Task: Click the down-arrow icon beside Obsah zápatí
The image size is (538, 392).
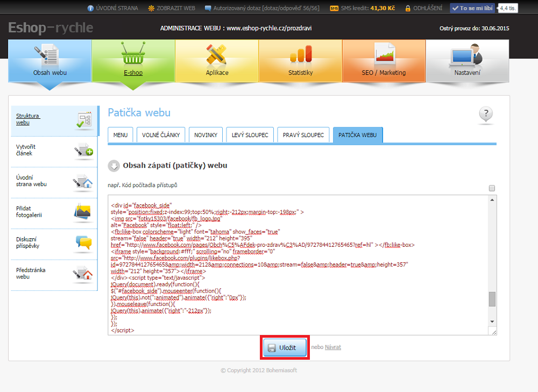Action: (114, 166)
